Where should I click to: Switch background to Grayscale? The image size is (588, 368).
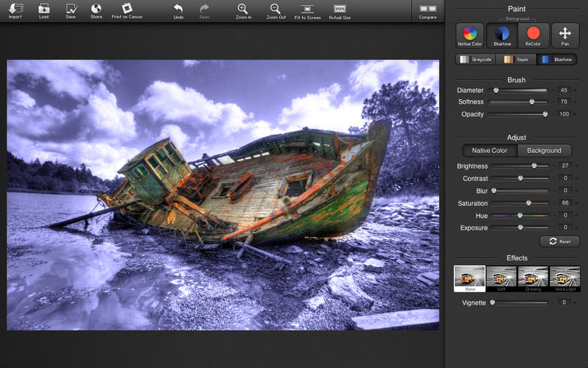pos(476,60)
